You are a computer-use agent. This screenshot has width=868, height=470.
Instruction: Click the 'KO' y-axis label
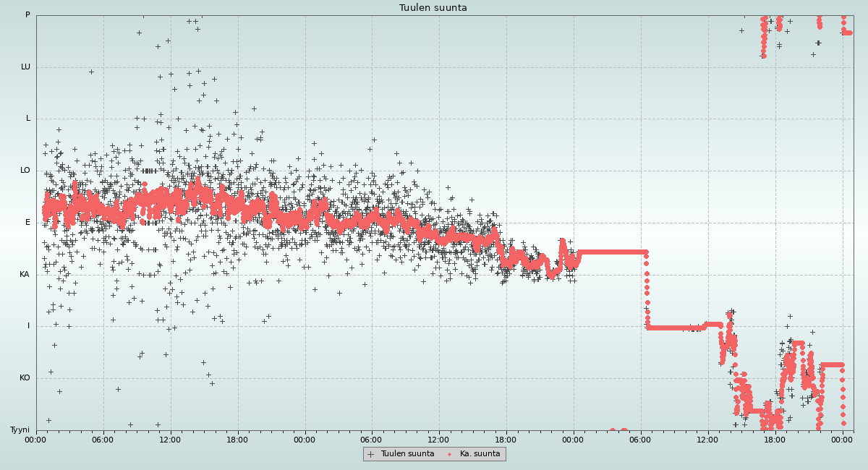[25, 378]
